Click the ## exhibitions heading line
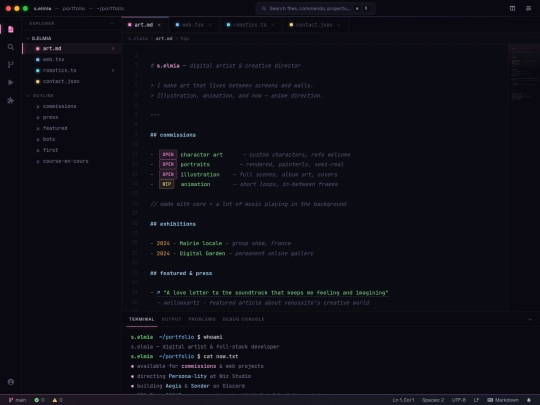Image resolution: width=540 pixels, height=405 pixels. (x=173, y=224)
